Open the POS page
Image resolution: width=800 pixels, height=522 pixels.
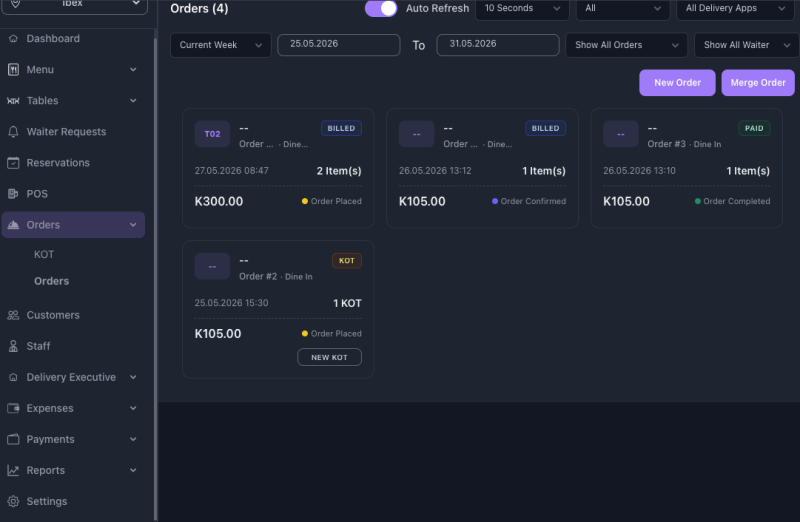37,194
